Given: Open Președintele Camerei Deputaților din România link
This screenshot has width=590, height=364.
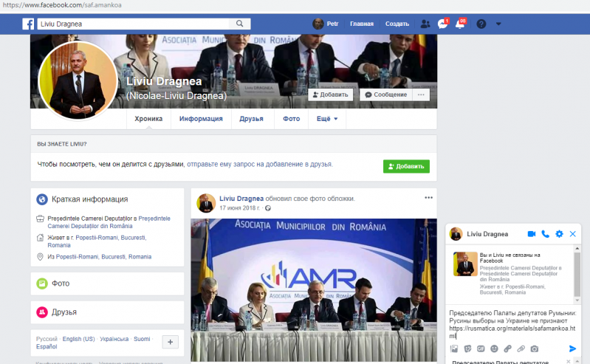Looking at the screenshot, I should point(109,222).
